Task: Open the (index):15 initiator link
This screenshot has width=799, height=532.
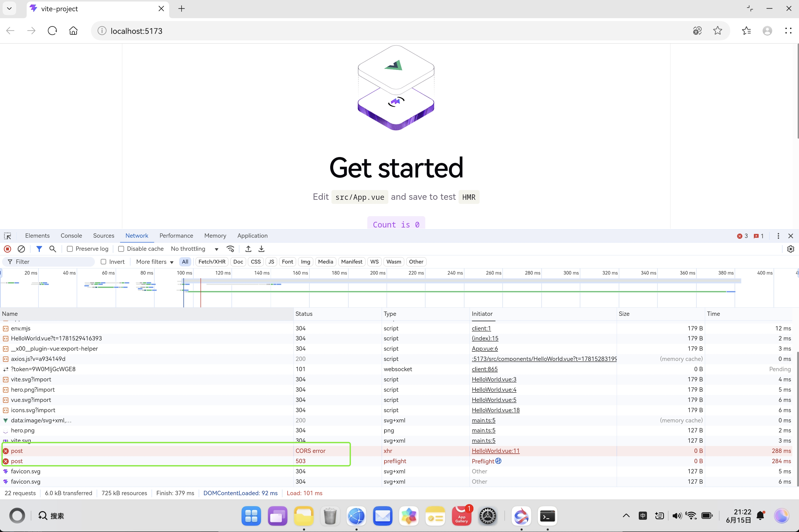Action: coord(485,339)
